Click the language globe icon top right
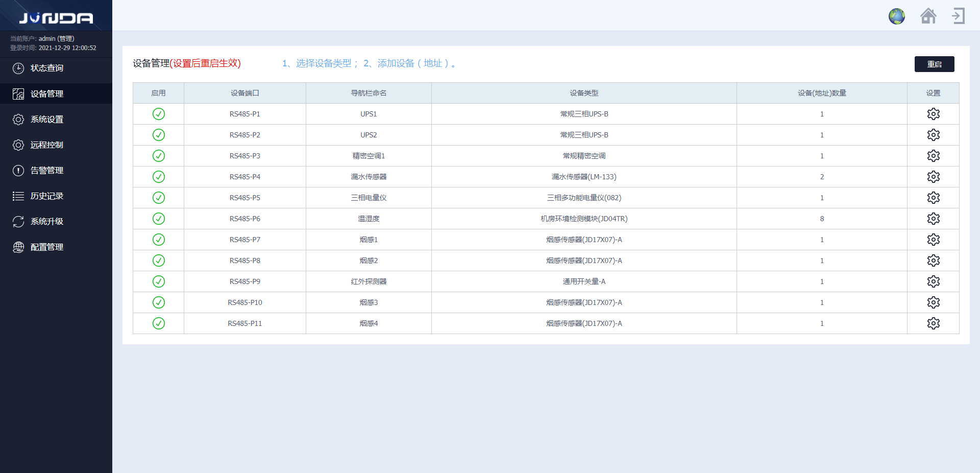The height and width of the screenshot is (473, 980). click(897, 16)
